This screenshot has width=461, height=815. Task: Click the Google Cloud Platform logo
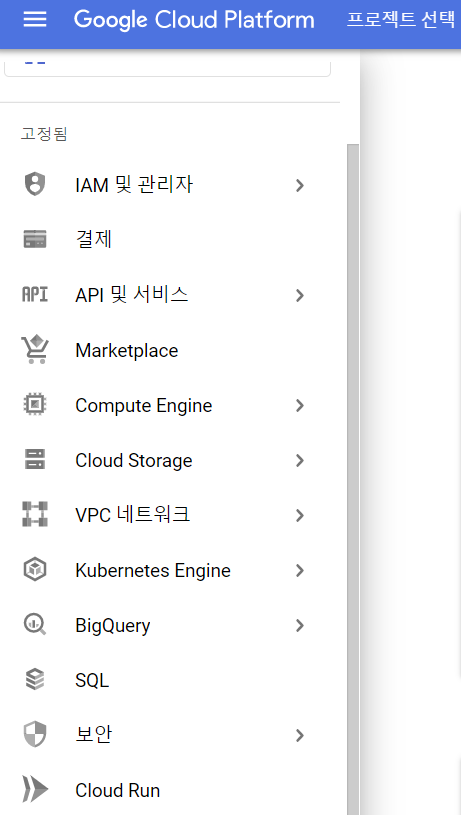194,20
